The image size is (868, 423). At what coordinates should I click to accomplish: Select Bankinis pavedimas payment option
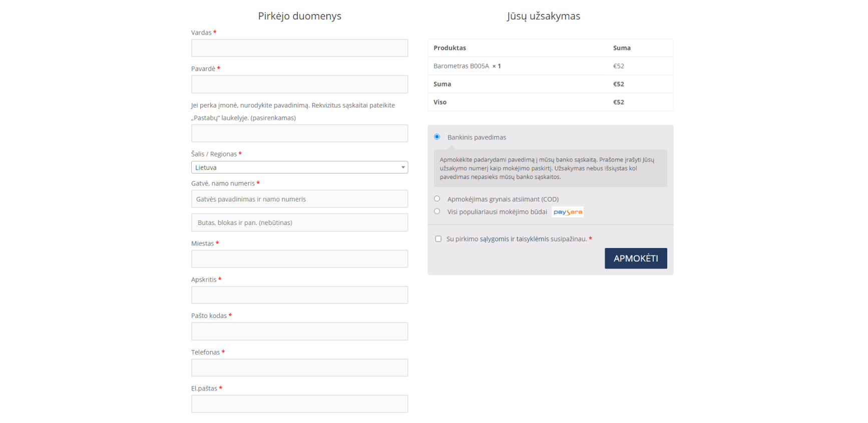pyautogui.click(x=437, y=137)
